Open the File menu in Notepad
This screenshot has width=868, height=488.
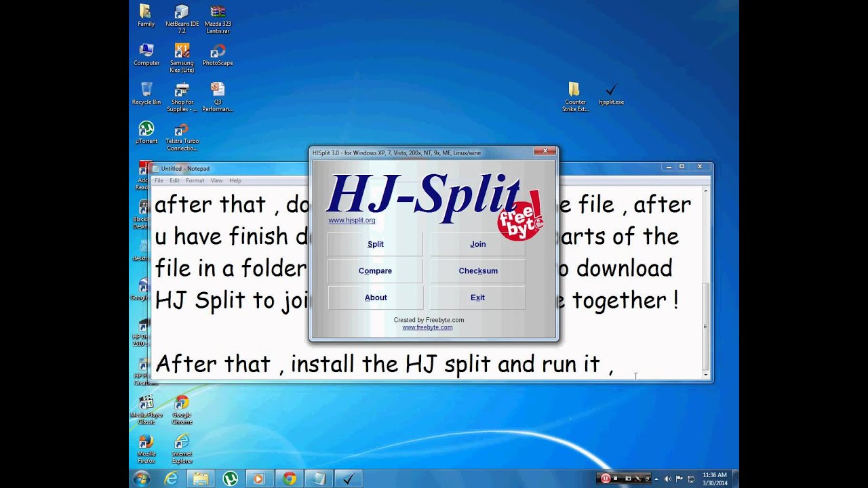click(x=159, y=181)
